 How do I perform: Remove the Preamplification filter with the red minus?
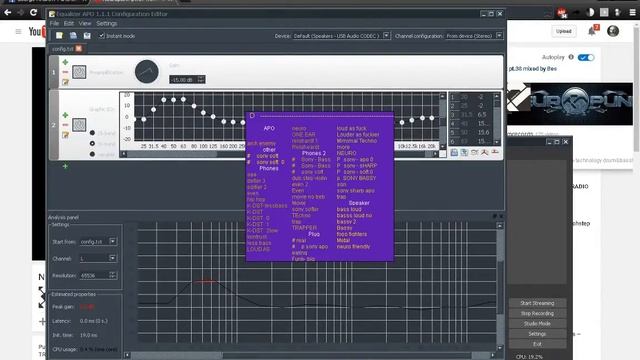point(65,72)
